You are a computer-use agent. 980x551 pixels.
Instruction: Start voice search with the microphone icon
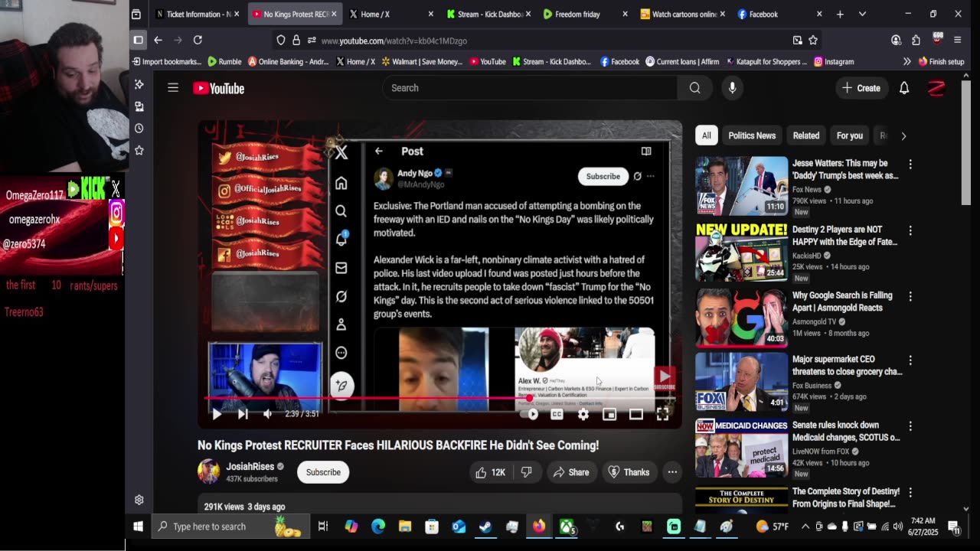[x=732, y=88]
